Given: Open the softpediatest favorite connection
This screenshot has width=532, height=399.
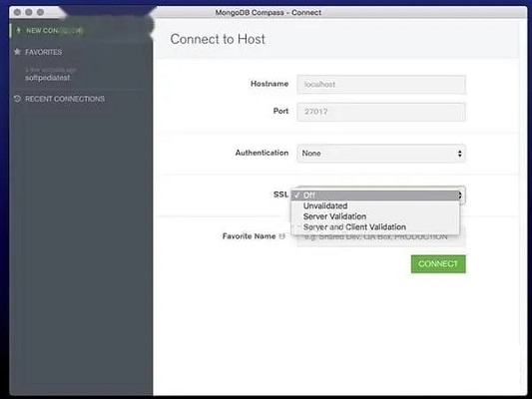Looking at the screenshot, I should [x=48, y=78].
